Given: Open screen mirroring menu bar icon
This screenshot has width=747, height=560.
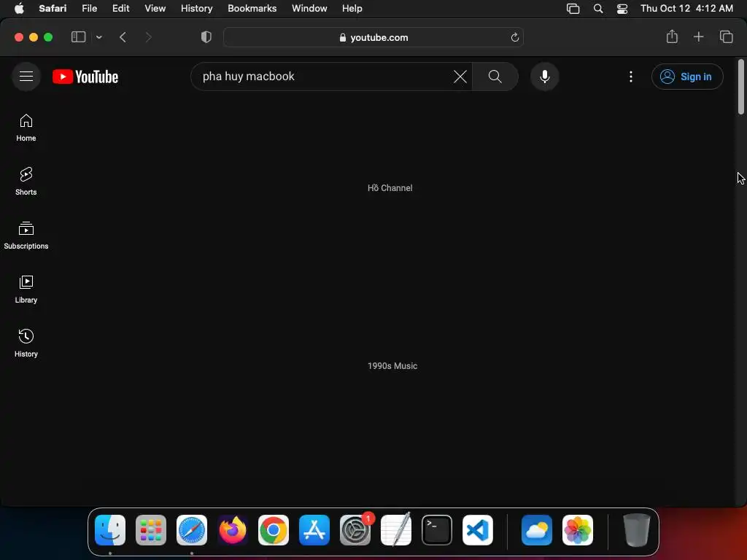Looking at the screenshot, I should [x=573, y=8].
